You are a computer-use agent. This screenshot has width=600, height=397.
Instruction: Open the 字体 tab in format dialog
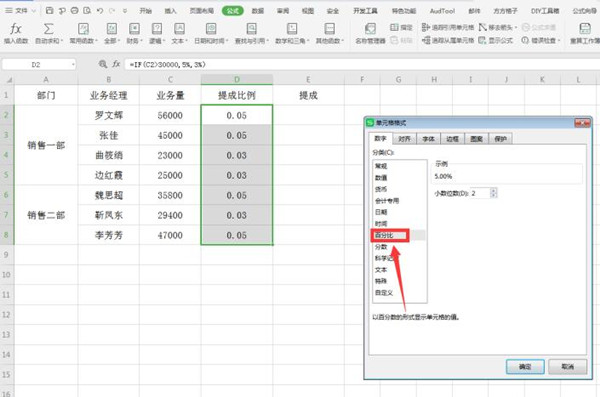click(x=429, y=139)
